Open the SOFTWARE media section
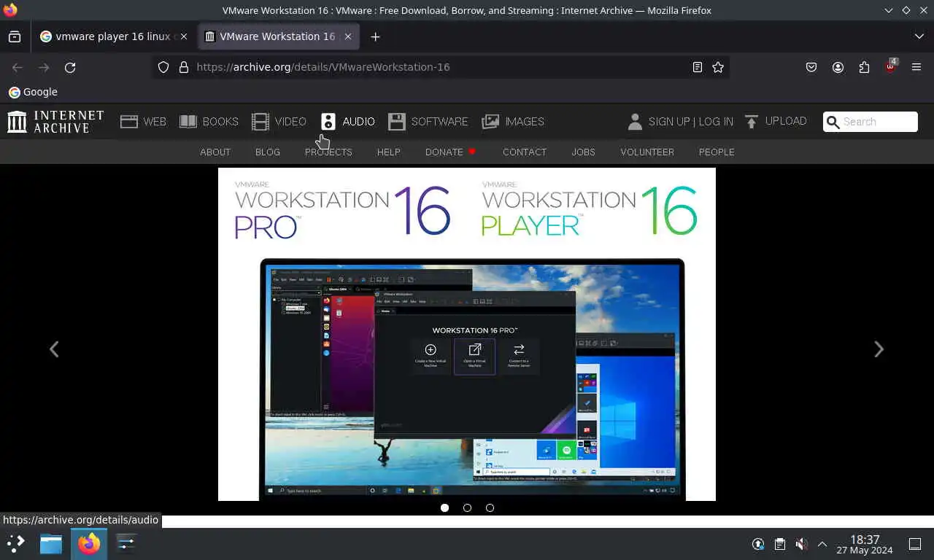 coord(428,122)
